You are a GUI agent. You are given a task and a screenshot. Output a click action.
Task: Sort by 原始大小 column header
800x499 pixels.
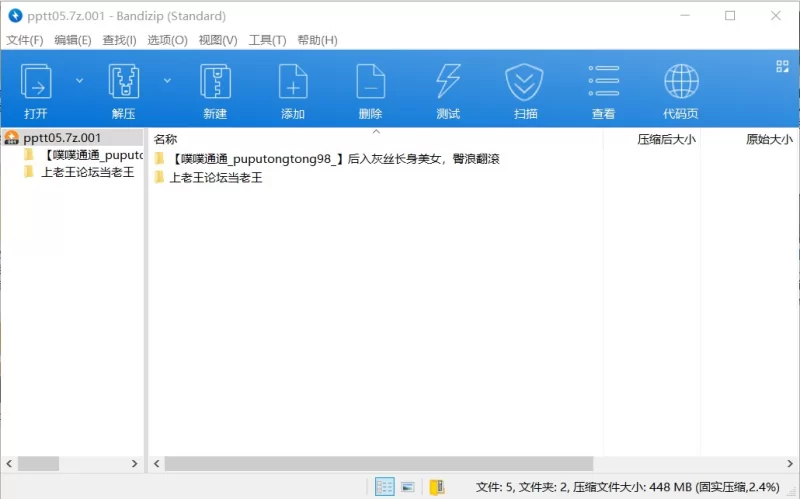point(769,139)
